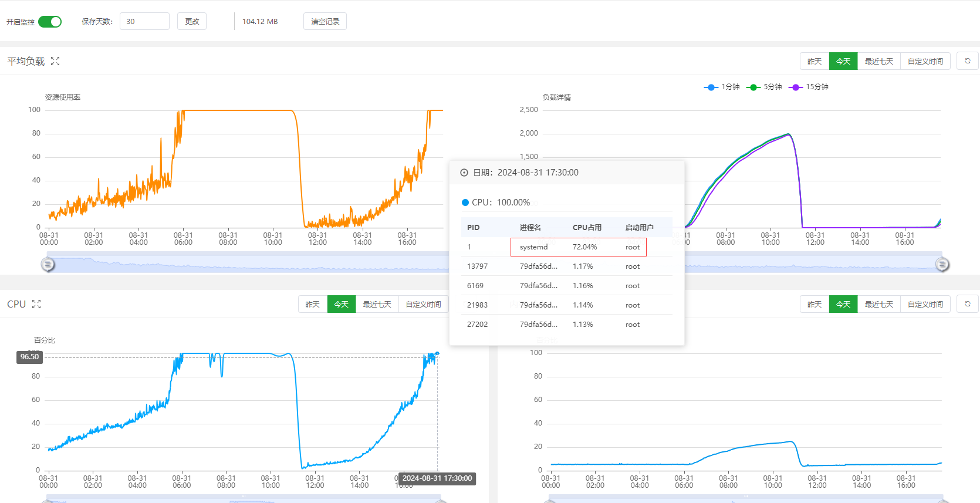Select 昨天 in the lower-right panel range
The image size is (980, 503).
point(815,304)
